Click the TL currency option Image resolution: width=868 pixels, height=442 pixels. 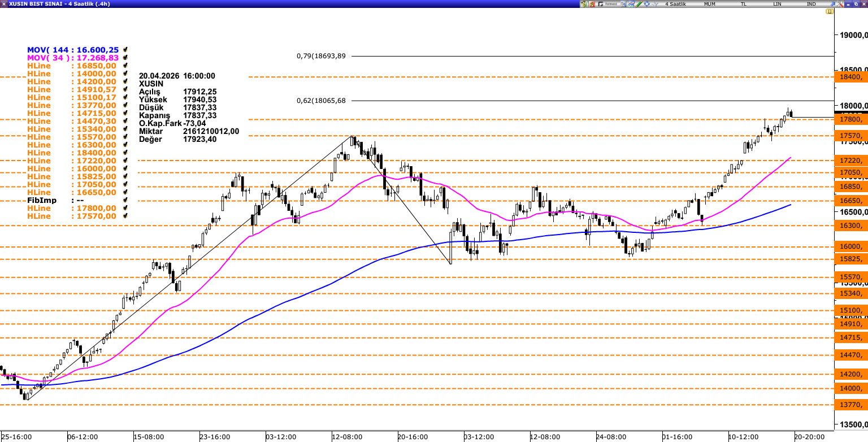743,4
